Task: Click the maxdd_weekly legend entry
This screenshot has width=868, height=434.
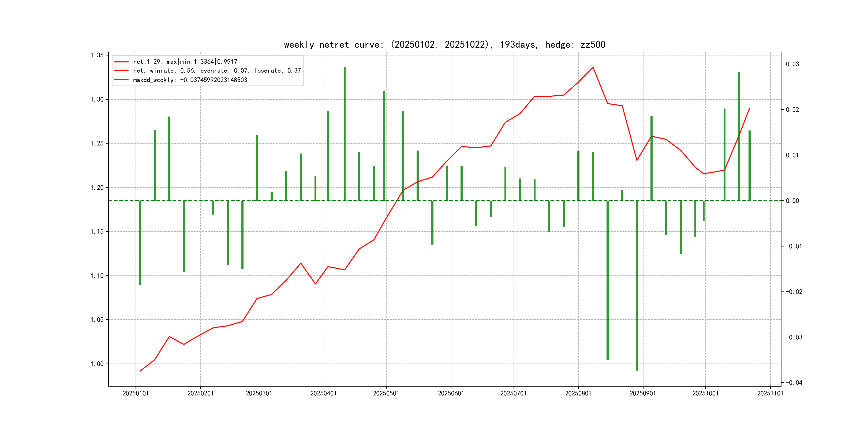Action: pos(190,80)
